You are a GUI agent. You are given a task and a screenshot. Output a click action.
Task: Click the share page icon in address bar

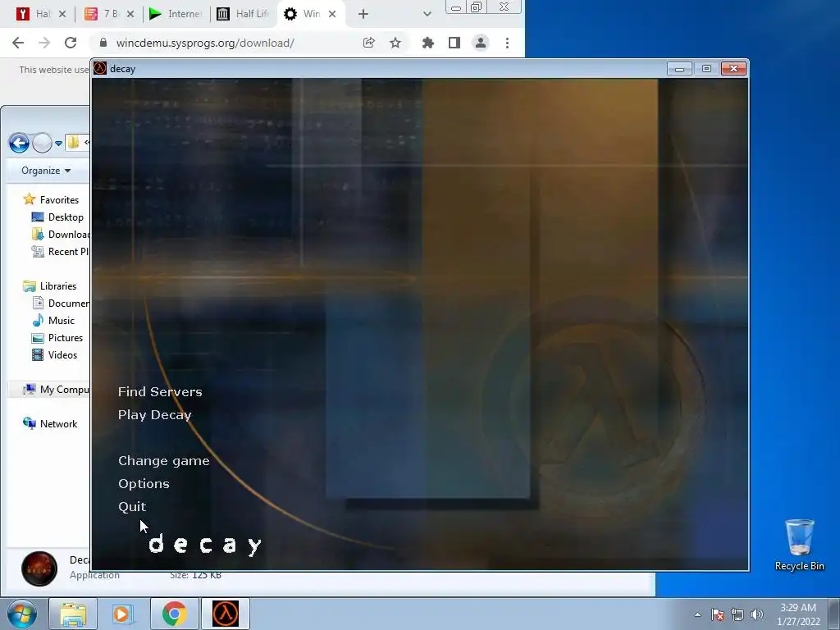[368, 43]
